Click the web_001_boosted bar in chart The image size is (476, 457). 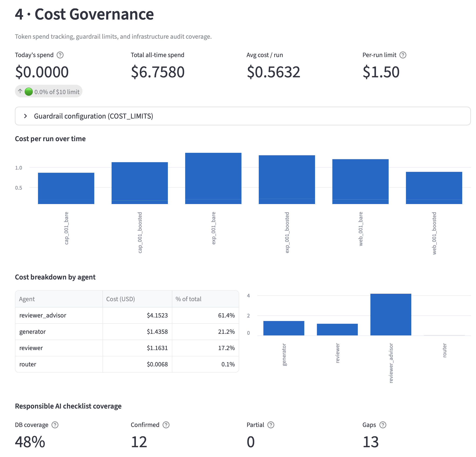434,188
